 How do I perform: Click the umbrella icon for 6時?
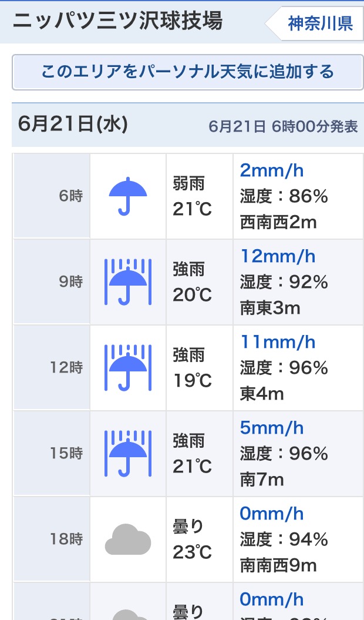(x=128, y=196)
